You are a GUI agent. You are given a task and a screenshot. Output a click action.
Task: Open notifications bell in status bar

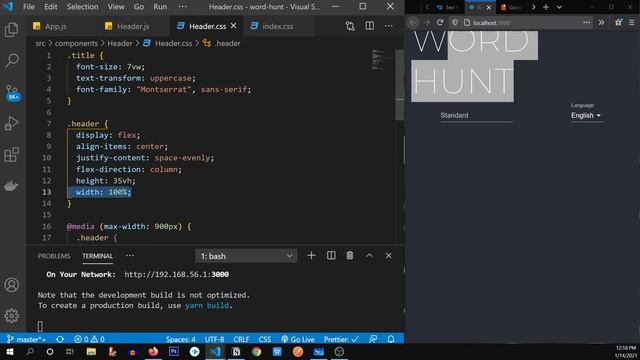point(391,339)
